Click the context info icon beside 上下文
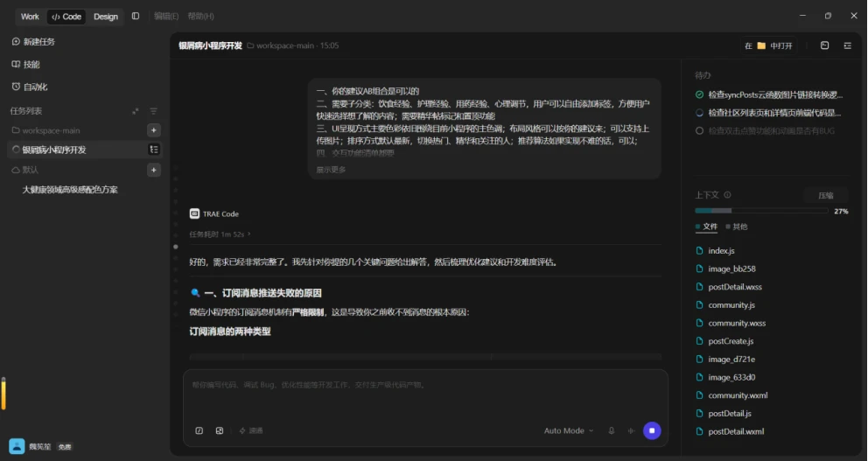Viewport: 868px width, 461px height. pos(727,195)
